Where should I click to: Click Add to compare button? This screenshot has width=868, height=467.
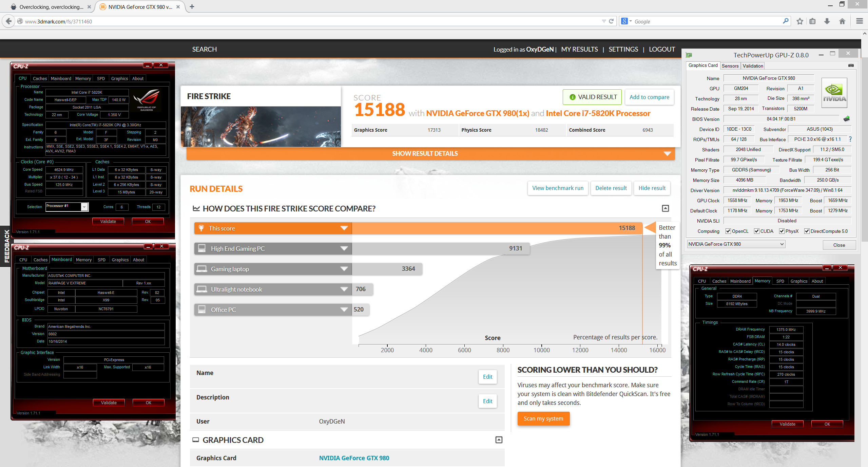pyautogui.click(x=649, y=97)
